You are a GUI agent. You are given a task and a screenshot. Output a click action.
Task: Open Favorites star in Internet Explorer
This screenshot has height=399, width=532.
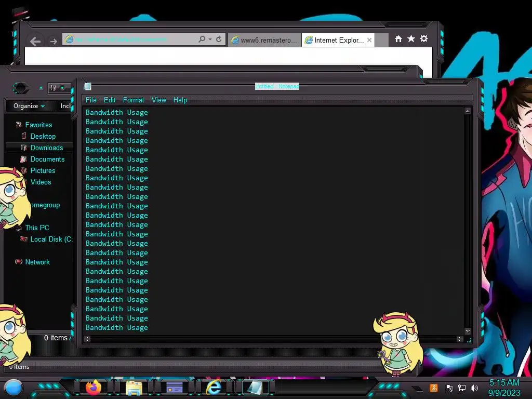pyautogui.click(x=411, y=38)
